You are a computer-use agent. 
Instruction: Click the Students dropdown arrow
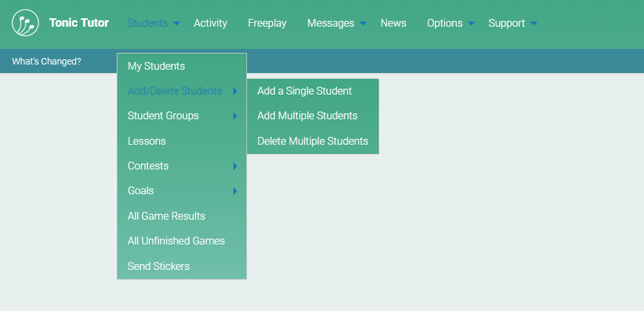click(x=177, y=24)
